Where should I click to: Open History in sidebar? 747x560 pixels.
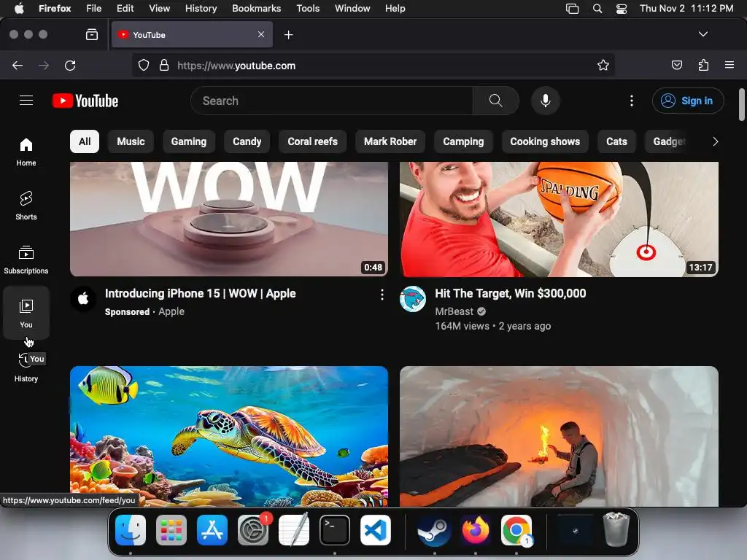click(26, 368)
